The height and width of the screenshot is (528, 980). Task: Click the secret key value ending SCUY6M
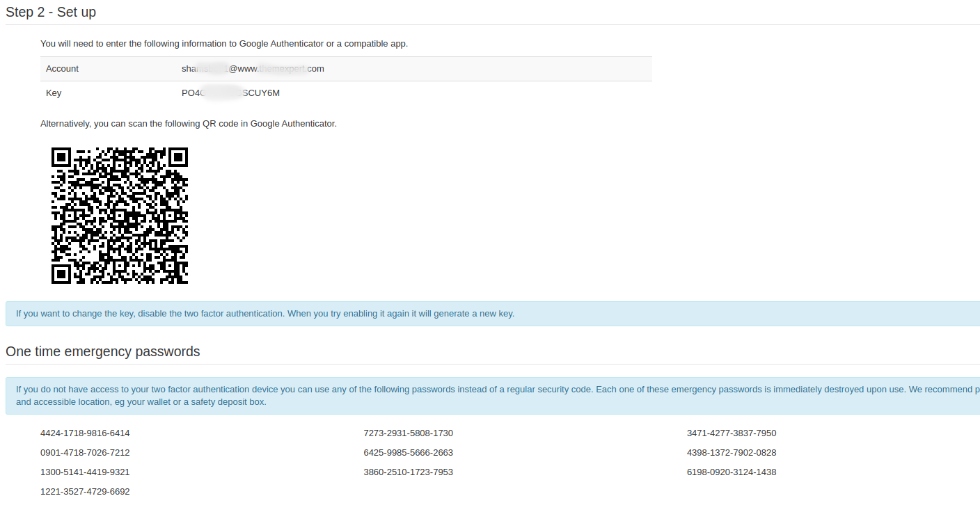click(x=230, y=93)
